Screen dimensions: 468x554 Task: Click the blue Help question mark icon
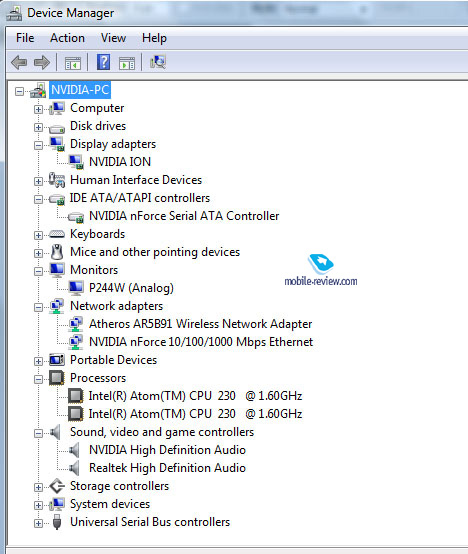click(103, 62)
